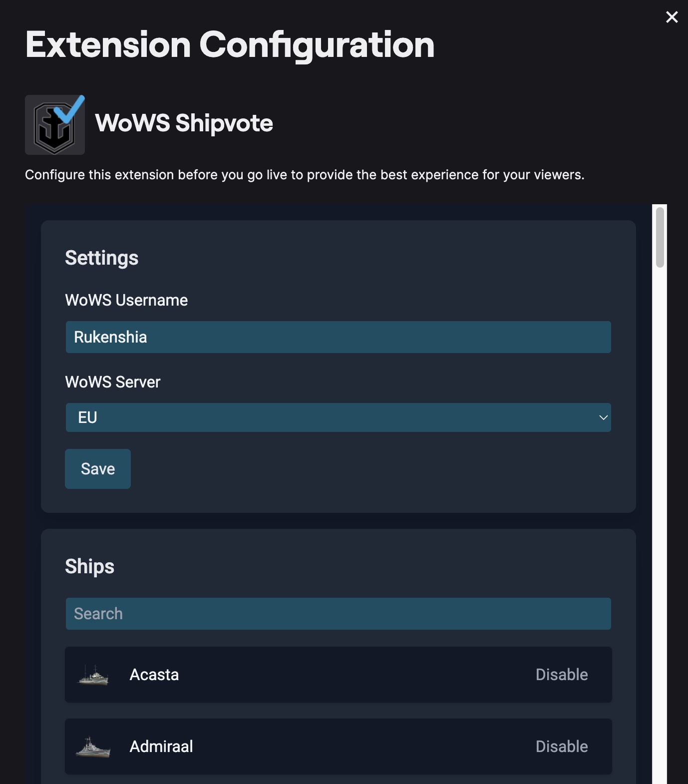688x784 pixels.
Task: Click the Ships section heading
Action: (90, 567)
